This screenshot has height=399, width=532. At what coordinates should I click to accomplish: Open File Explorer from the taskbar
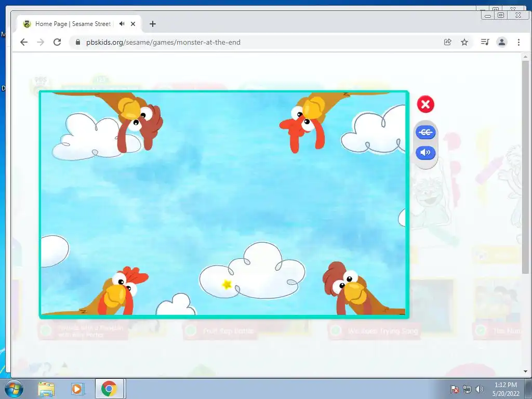pyautogui.click(x=46, y=389)
